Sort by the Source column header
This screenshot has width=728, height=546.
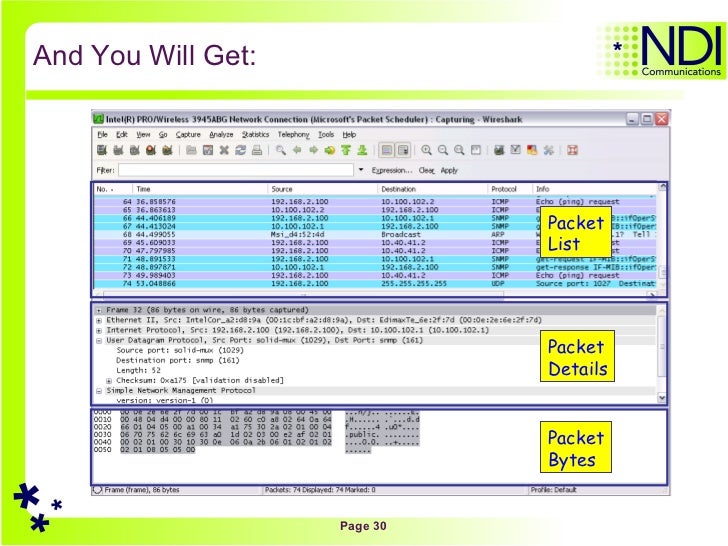[x=323, y=189]
